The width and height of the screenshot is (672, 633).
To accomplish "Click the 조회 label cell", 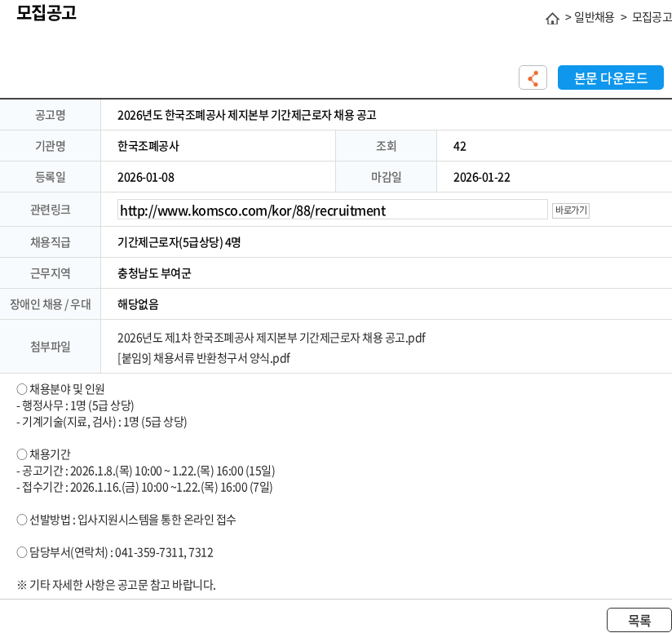I will (x=386, y=146).
